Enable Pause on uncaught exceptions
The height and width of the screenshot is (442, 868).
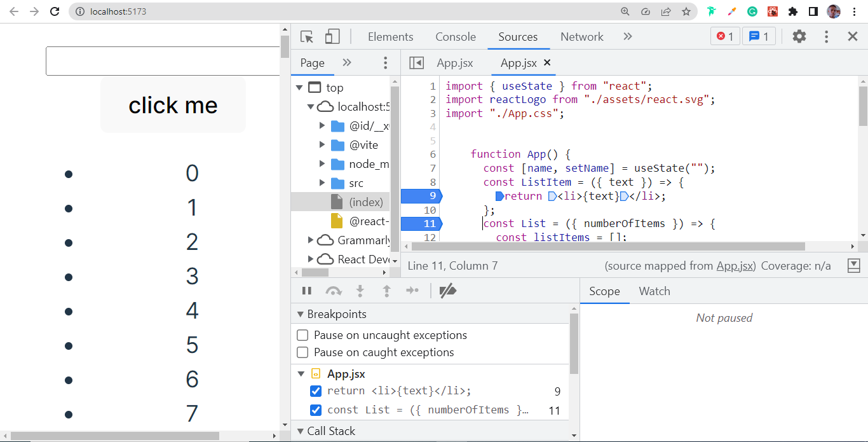(302, 335)
